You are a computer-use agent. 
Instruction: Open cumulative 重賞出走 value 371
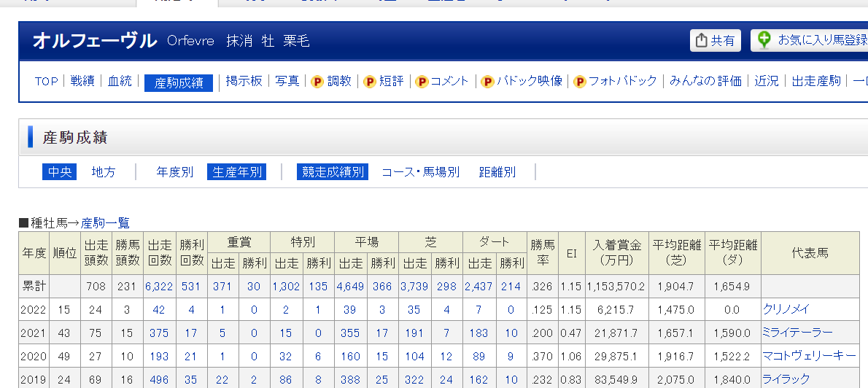[x=222, y=287]
